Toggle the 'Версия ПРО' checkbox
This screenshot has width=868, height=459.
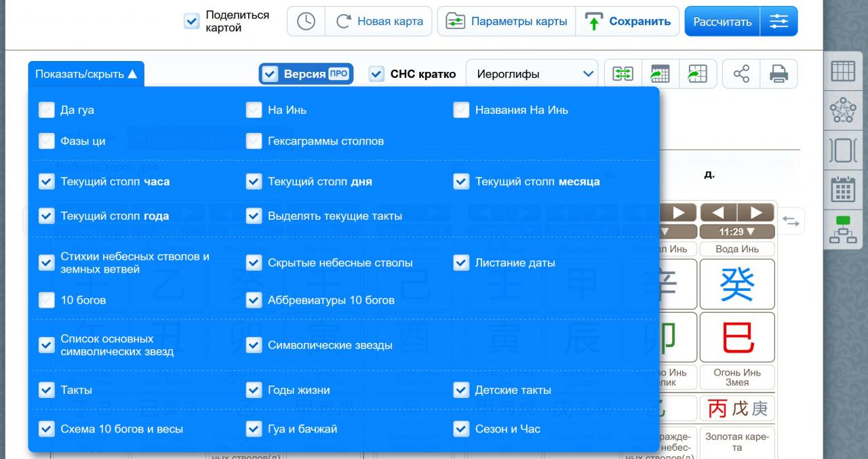271,74
